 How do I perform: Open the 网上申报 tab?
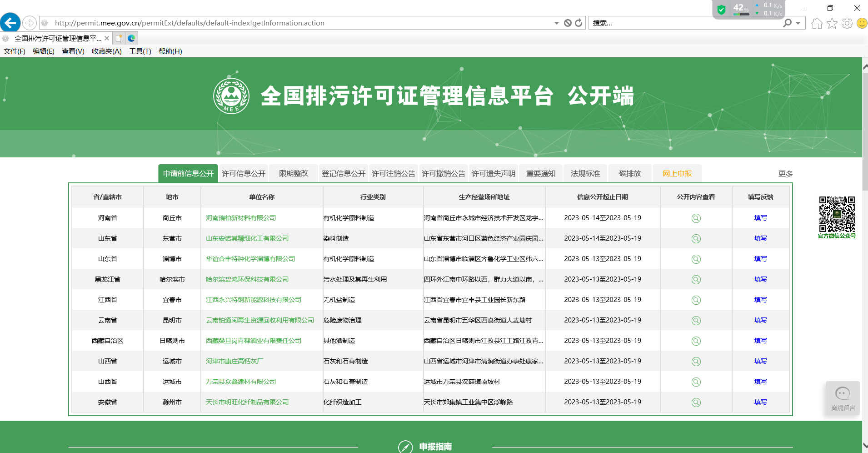(x=677, y=173)
